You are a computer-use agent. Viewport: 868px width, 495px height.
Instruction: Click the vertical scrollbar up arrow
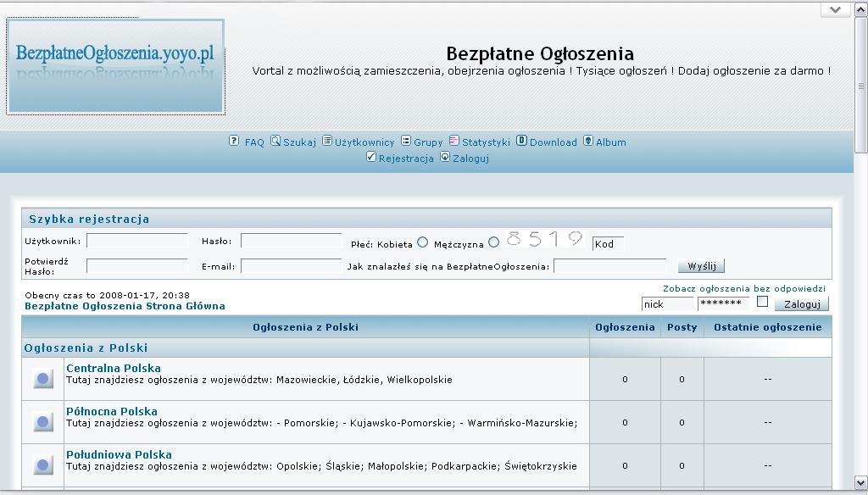coord(861,9)
